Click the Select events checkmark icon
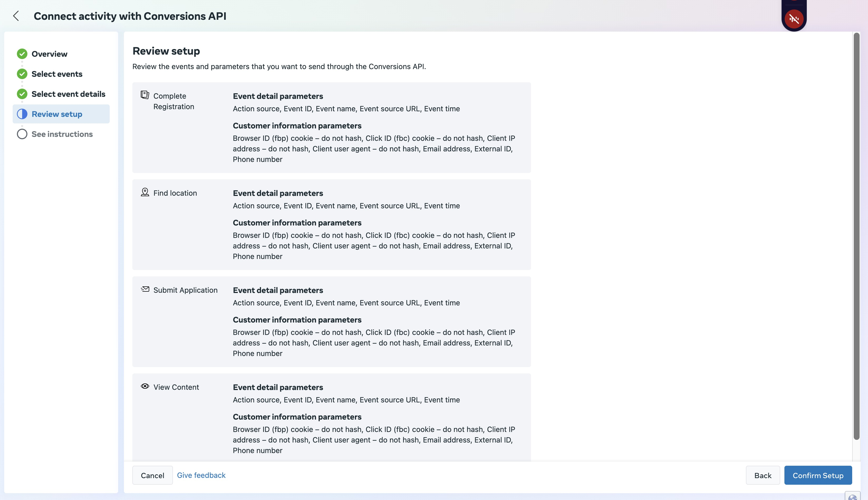The width and height of the screenshot is (868, 500). point(22,74)
